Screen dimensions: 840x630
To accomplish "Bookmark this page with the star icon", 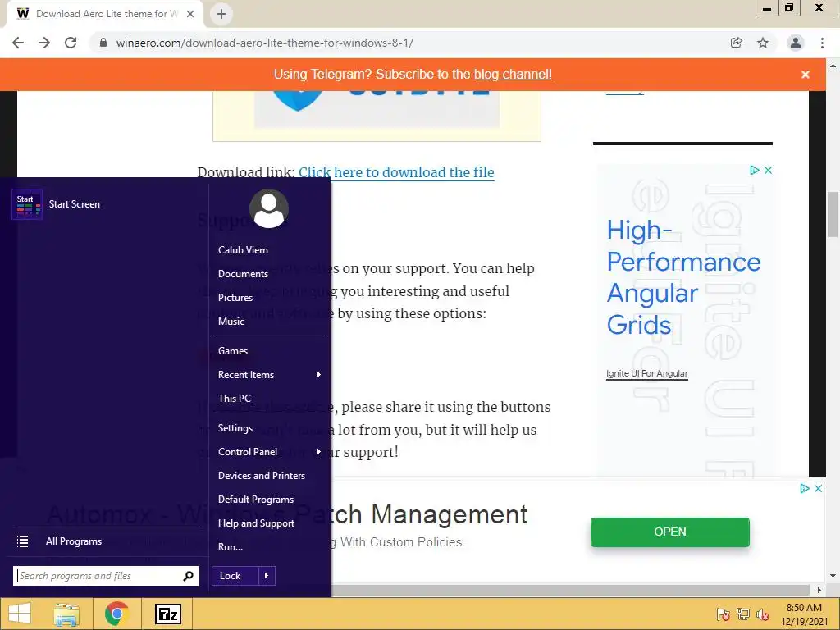I will pos(763,43).
